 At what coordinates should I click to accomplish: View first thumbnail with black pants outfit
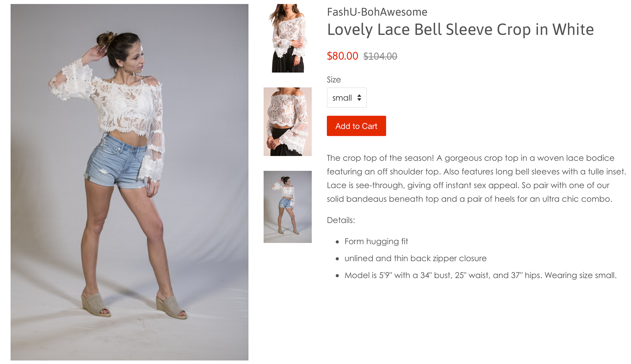288,38
